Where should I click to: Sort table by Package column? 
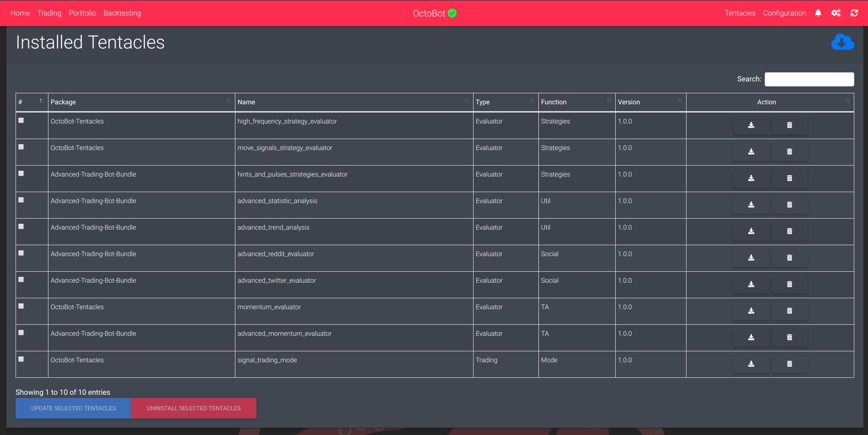point(141,102)
